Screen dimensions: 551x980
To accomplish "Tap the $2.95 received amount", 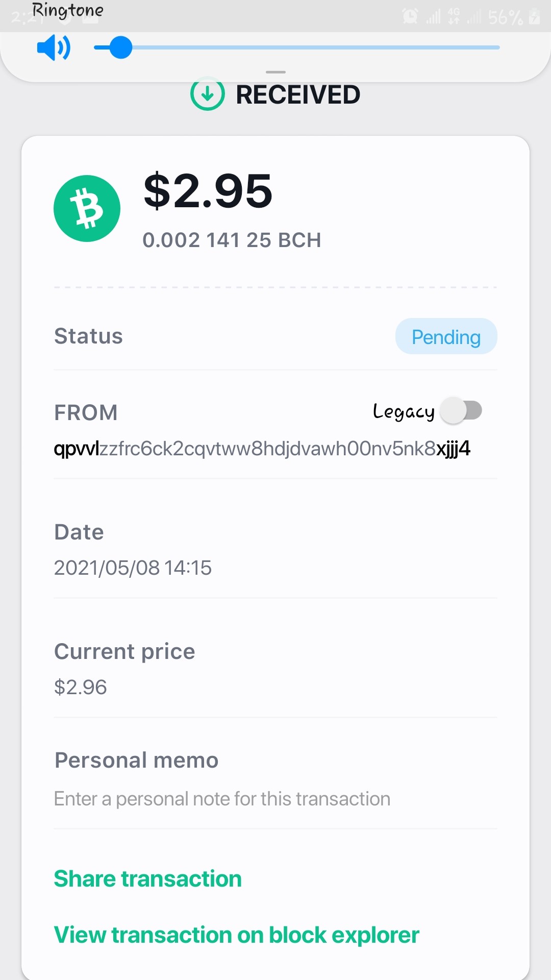I will [208, 191].
